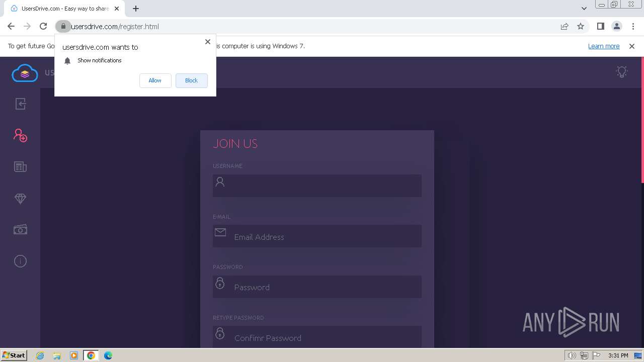Viewport: 644px width, 362px height.
Task: Click the Email Address input field
Action: click(317, 236)
